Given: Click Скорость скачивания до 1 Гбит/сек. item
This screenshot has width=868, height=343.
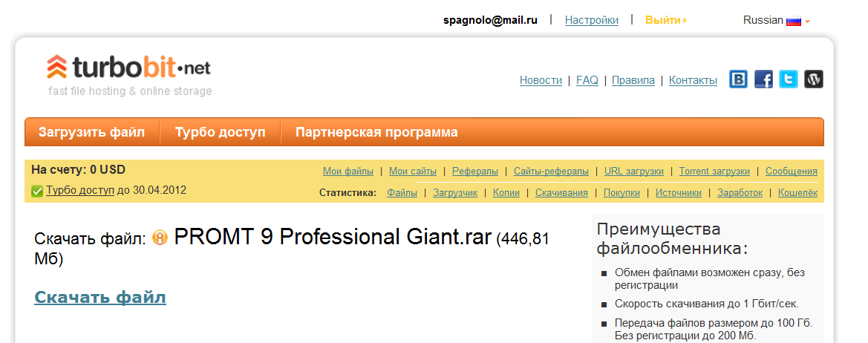Looking at the screenshot, I should pos(706,304).
